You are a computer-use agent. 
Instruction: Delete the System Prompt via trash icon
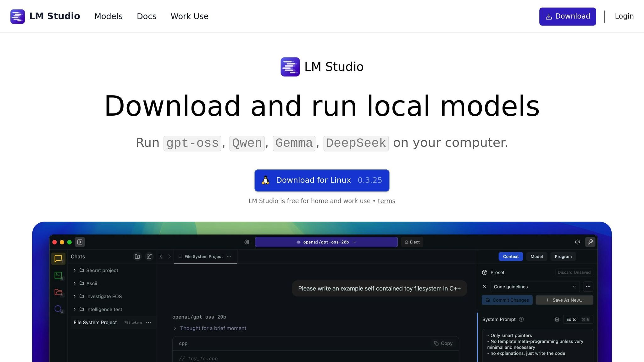[557, 319]
